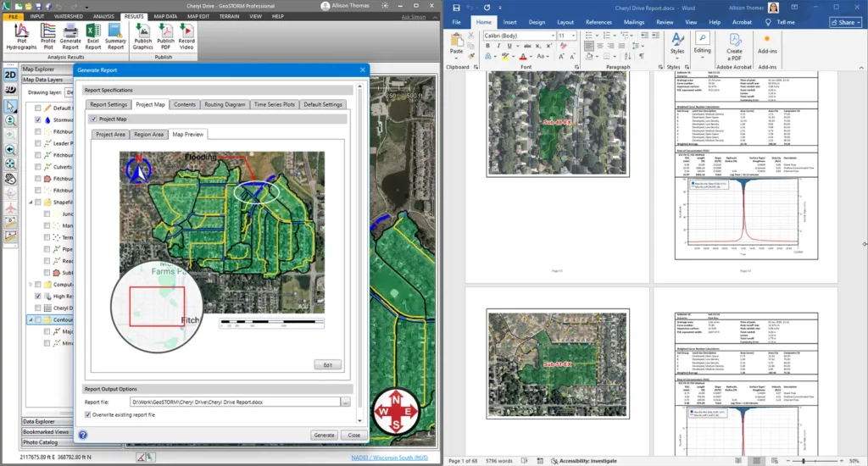Switch to the Report Settings tab
The width and height of the screenshot is (868, 466).
108,104
